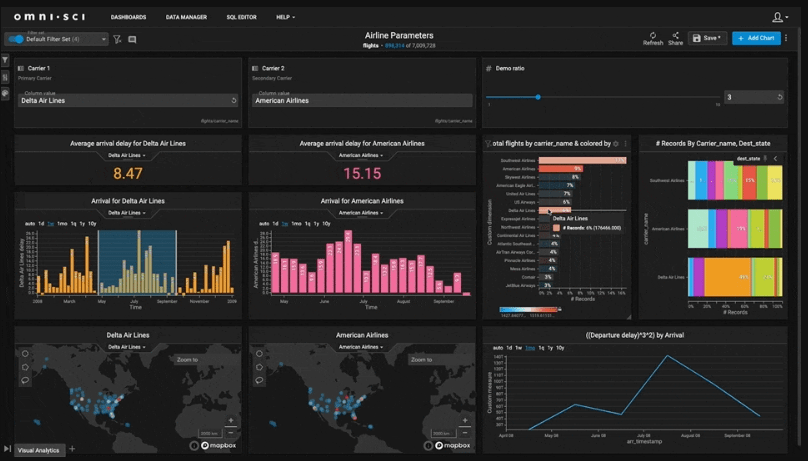Select polygon tool on Delta map

pos(25,367)
